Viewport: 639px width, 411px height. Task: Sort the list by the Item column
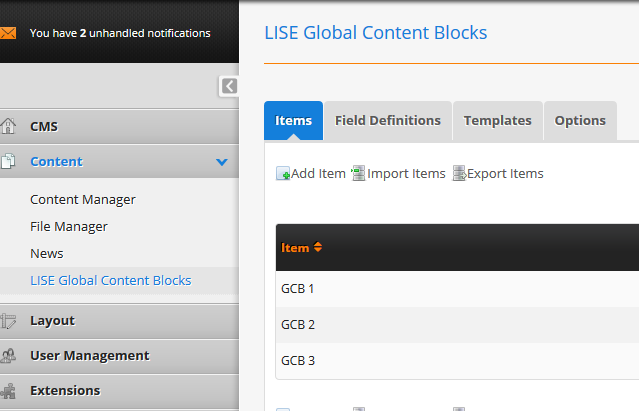pos(301,248)
